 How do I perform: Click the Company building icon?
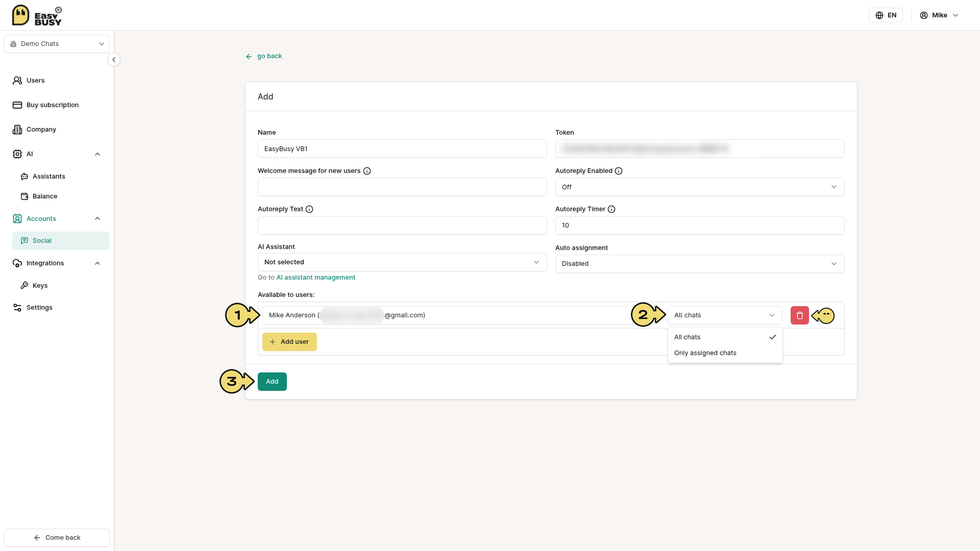tap(17, 130)
